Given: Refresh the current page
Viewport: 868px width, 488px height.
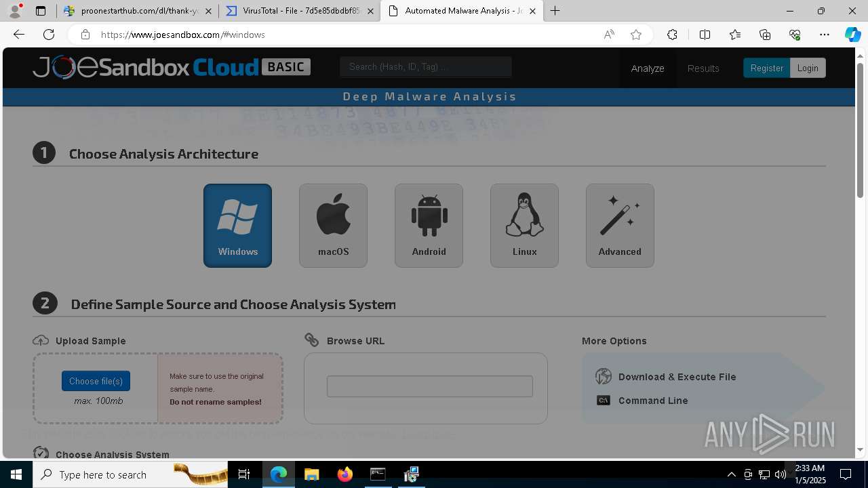Looking at the screenshot, I should pyautogui.click(x=49, y=35).
